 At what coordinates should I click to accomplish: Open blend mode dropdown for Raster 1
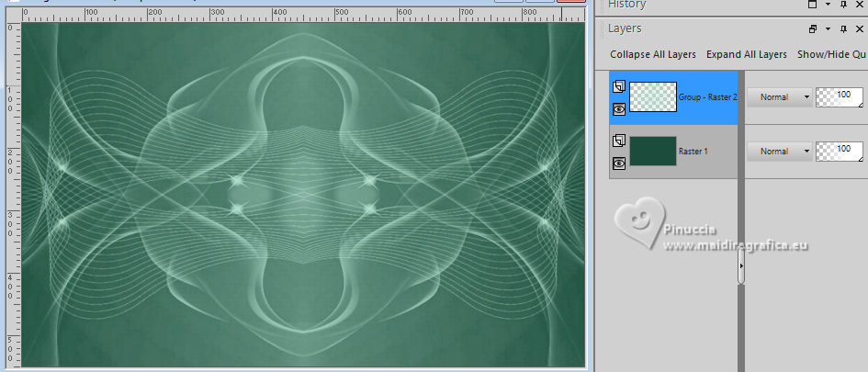780,152
